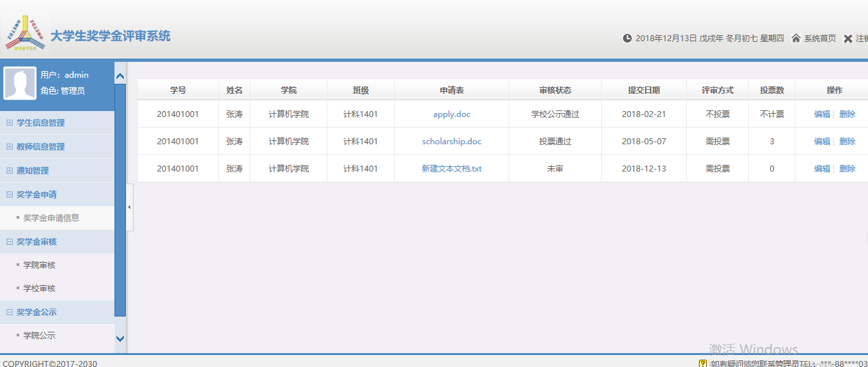Viewport: 868px width, 367px height.
Task: Click the home icon for 系统首页
Action: [x=795, y=38]
